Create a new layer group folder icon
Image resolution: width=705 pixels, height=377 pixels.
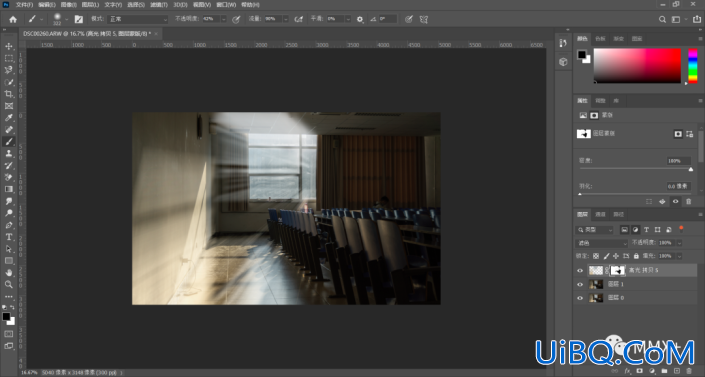coord(665,371)
